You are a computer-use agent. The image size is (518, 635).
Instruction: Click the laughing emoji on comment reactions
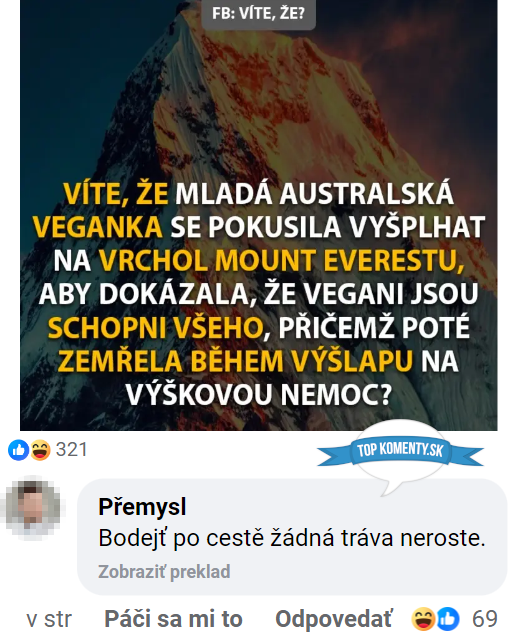coord(424,619)
